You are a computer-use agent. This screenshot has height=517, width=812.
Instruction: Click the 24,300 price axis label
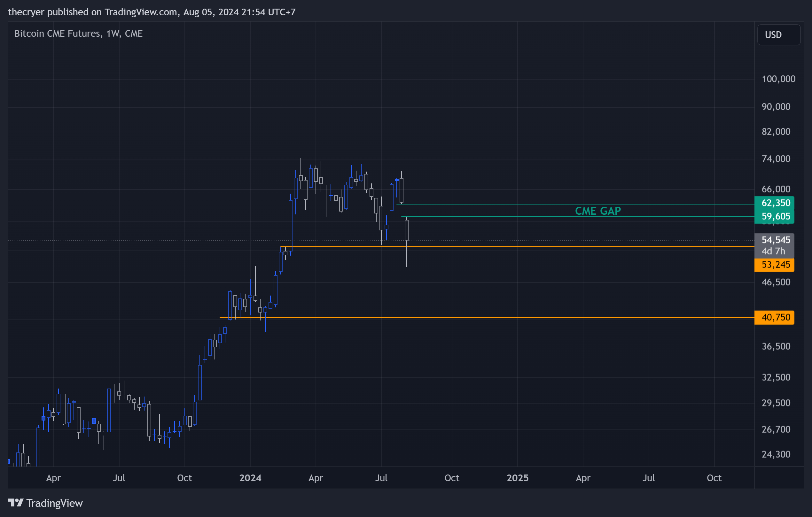click(x=776, y=454)
